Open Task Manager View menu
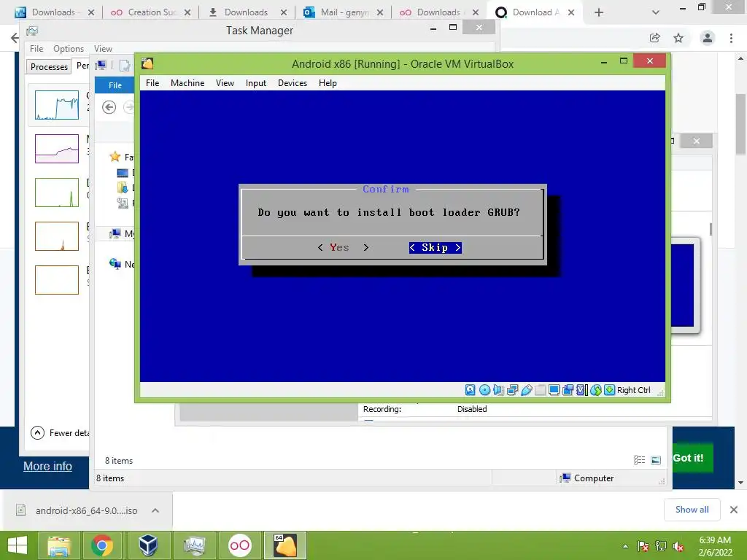 [x=103, y=49]
